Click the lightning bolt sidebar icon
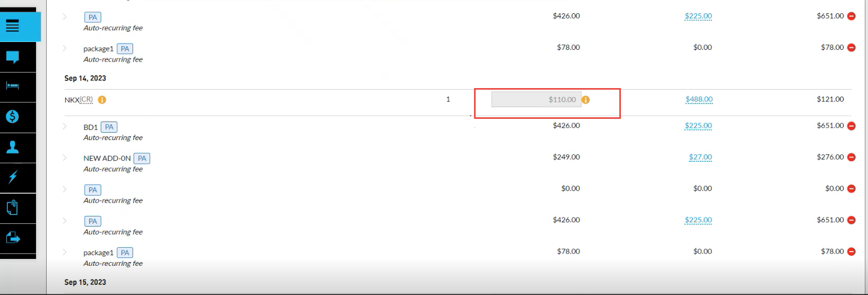 click(13, 177)
